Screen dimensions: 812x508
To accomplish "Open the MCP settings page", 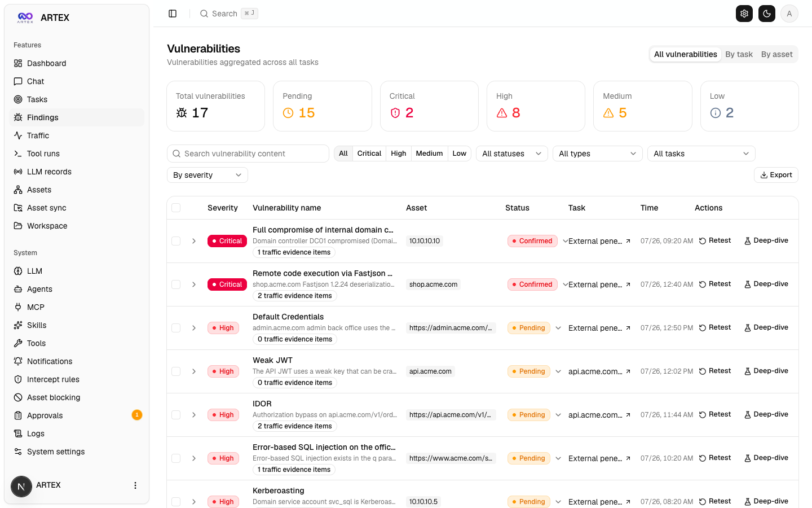I will 77,307.
